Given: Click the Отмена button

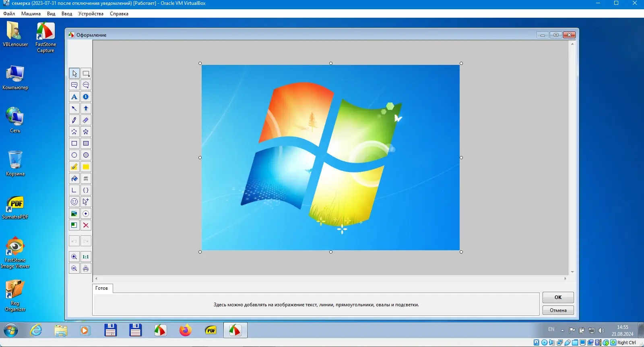Looking at the screenshot, I should (558, 310).
